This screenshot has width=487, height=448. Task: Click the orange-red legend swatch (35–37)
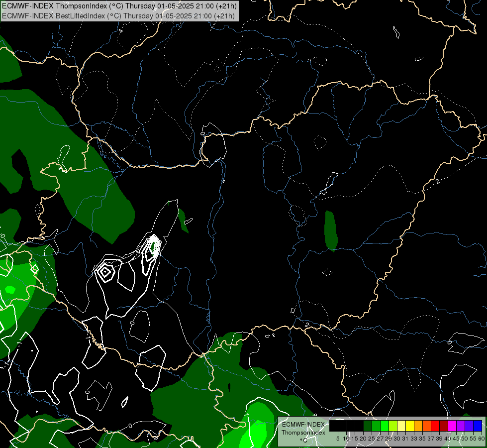pyautogui.click(x=427, y=426)
